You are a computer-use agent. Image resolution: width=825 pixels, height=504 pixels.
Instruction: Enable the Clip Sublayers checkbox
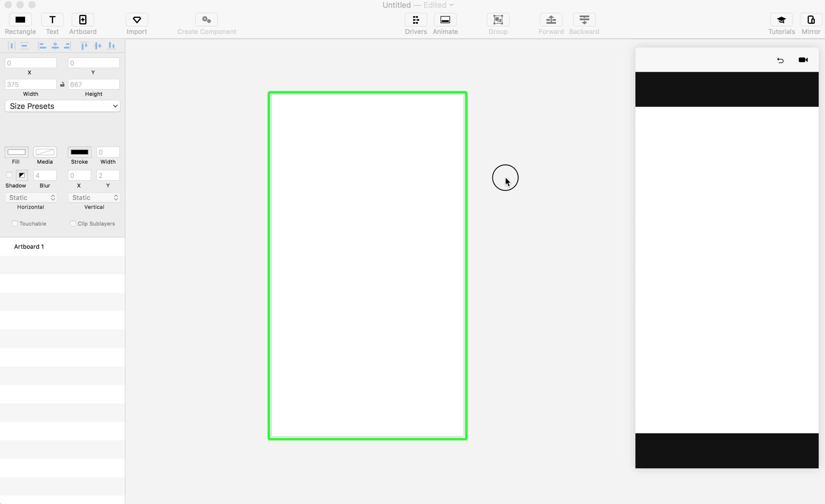pyautogui.click(x=73, y=223)
